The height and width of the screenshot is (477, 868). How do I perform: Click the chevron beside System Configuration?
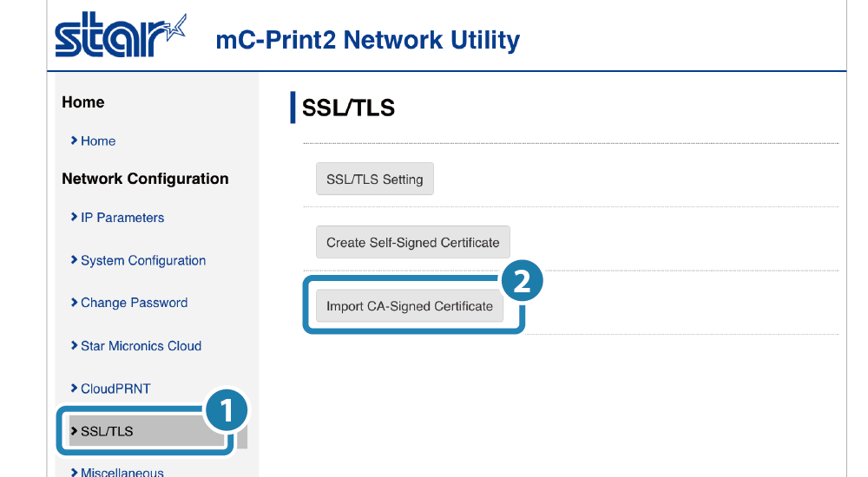(x=75, y=260)
